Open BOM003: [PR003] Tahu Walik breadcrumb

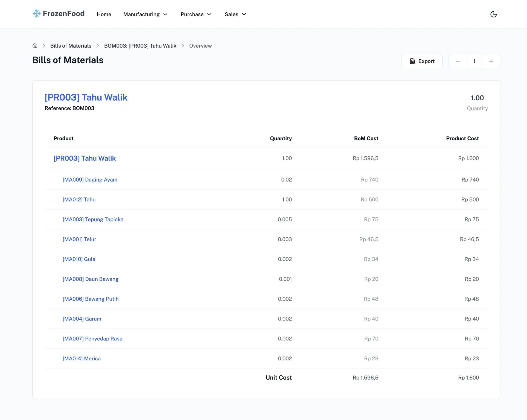pos(140,46)
